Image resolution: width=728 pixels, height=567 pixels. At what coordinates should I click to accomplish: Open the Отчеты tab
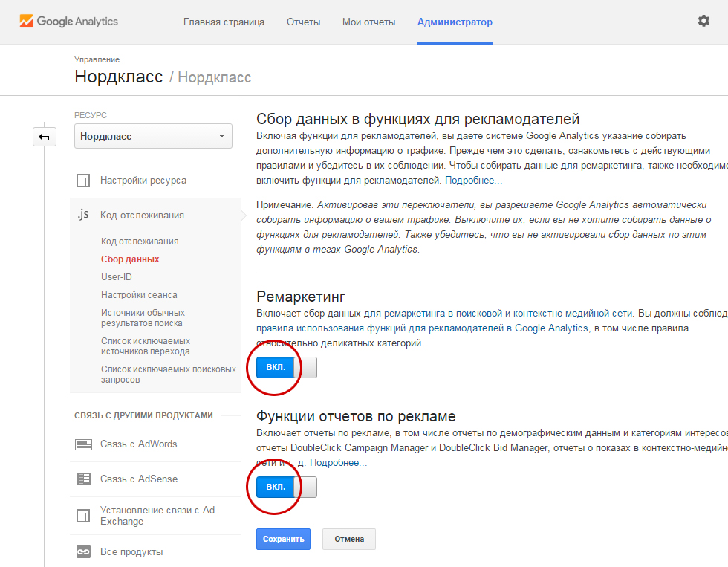click(304, 22)
